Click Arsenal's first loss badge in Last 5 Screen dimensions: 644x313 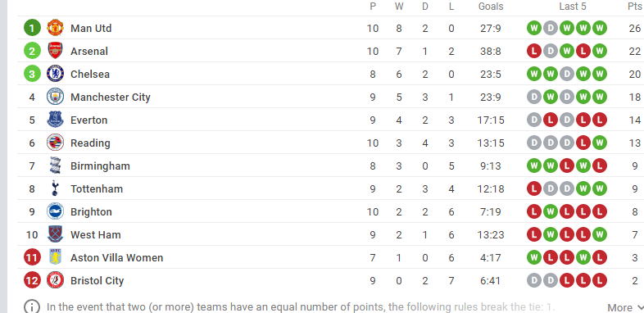tap(534, 51)
